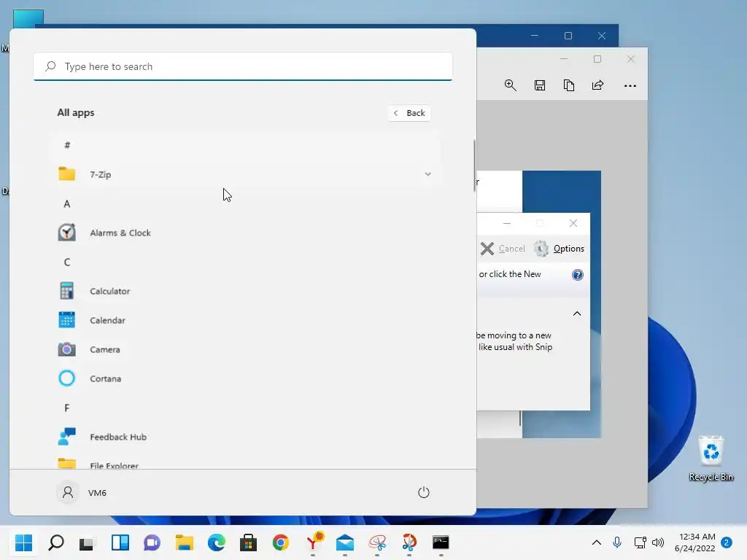The height and width of the screenshot is (560, 747).
Task: Open Widgets from the taskbar
Action: pos(120,542)
